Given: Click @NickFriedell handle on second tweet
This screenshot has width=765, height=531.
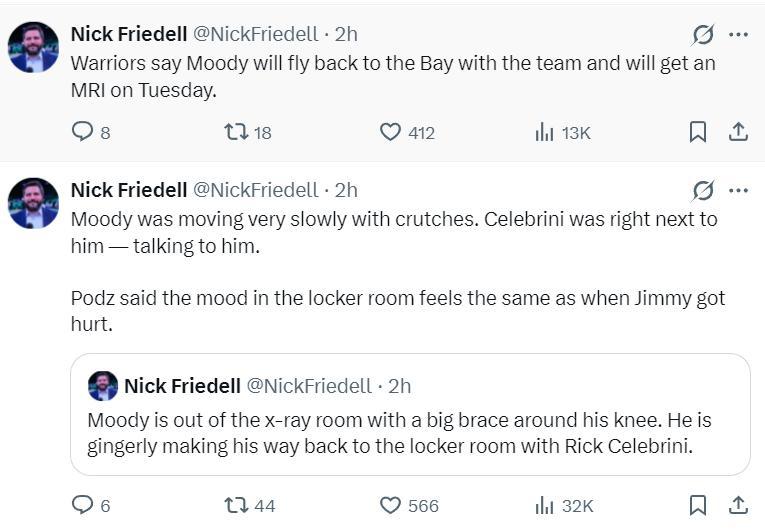Looking at the screenshot, I should (255, 190).
